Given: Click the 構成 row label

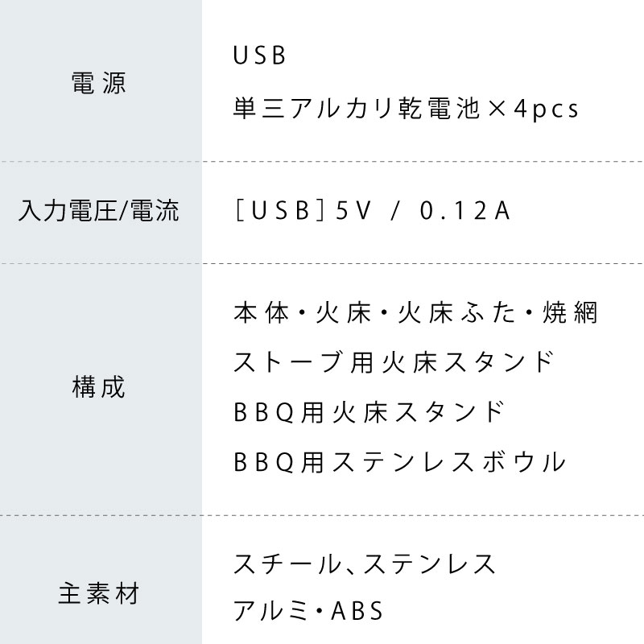Looking at the screenshot, I should click(99, 388).
